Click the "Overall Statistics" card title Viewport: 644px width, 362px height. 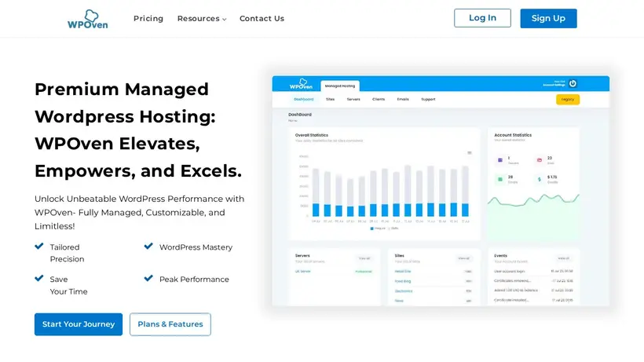(311, 135)
